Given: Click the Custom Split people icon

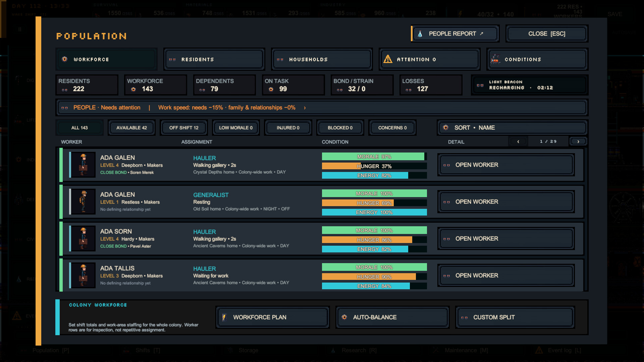Looking at the screenshot, I should [x=465, y=318].
